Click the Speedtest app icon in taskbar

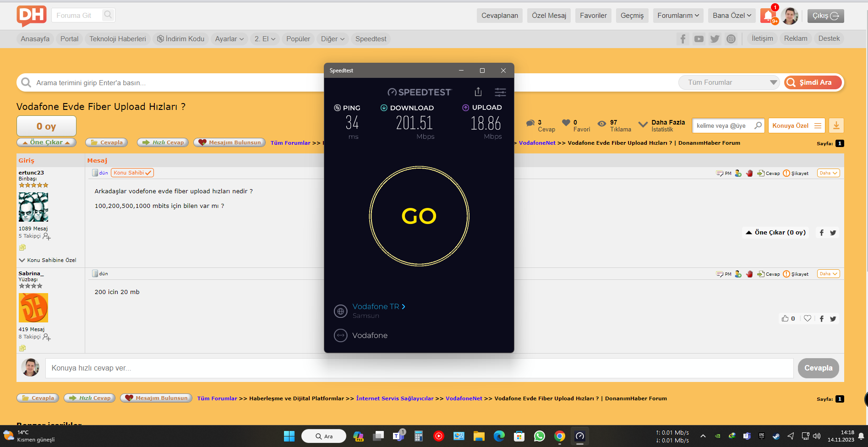[579, 436]
